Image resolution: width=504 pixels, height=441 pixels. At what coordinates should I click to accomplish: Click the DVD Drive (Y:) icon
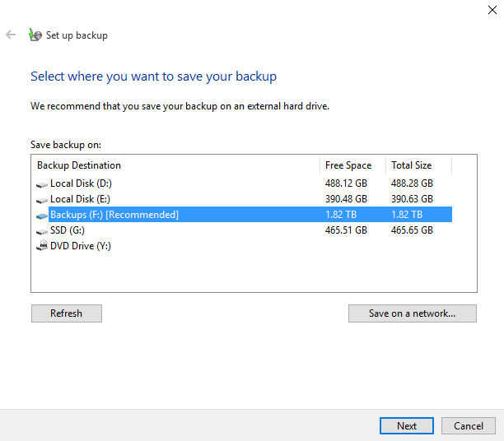[42, 246]
